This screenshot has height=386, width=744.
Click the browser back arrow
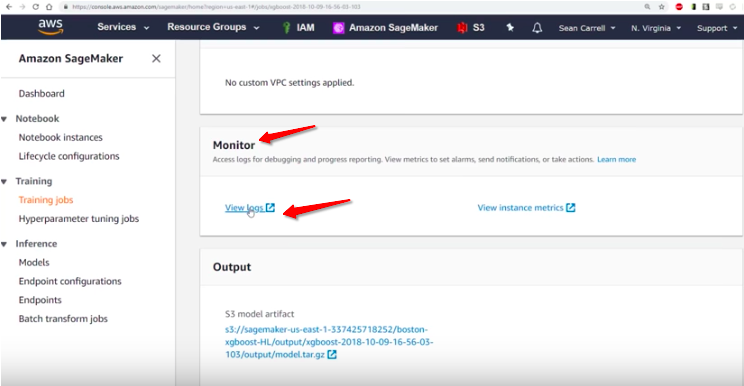[9, 7]
